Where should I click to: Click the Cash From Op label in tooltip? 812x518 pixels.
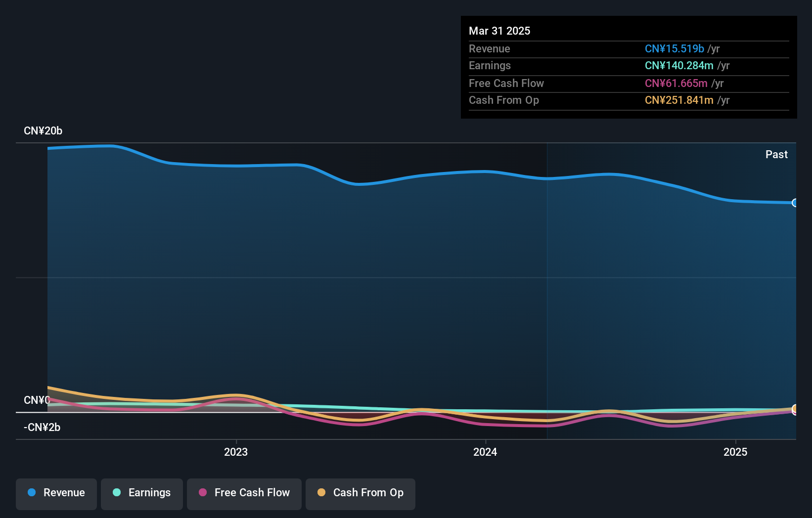click(x=503, y=100)
